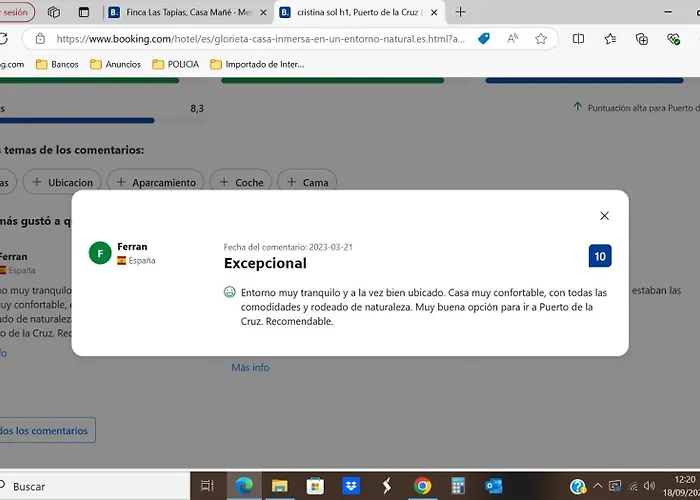Close the review popup with X
700x500 pixels.
coord(604,216)
